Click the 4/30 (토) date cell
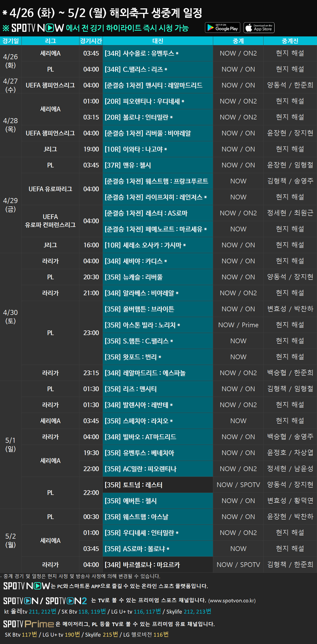The width and height of the screenshot is (317, 644). [x=10, y=317]
